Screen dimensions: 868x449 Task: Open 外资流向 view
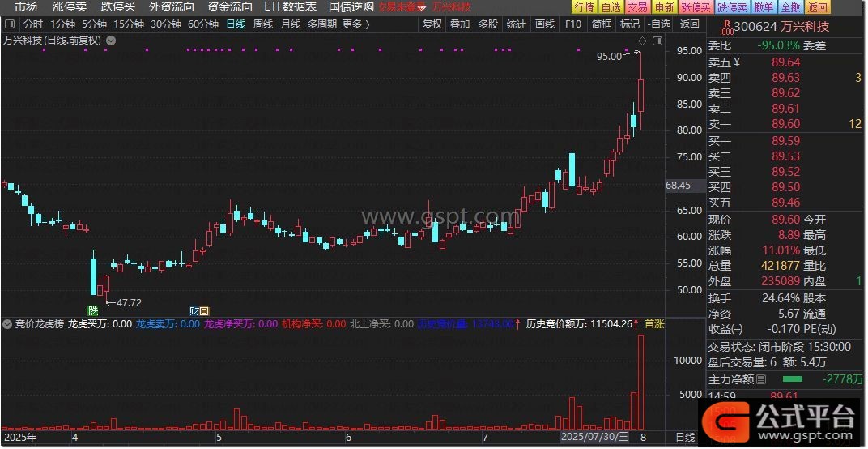[172, 7]
